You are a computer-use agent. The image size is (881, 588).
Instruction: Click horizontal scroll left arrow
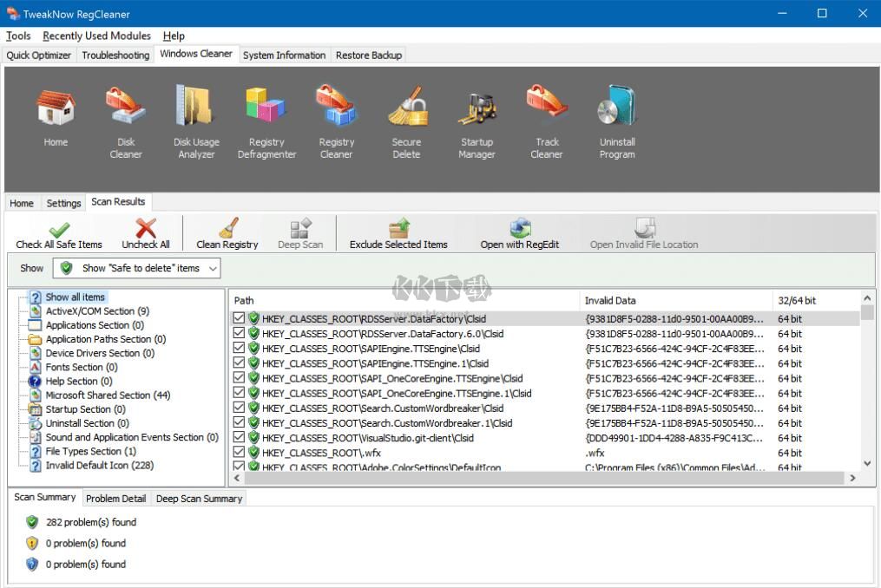pos(237,478)
